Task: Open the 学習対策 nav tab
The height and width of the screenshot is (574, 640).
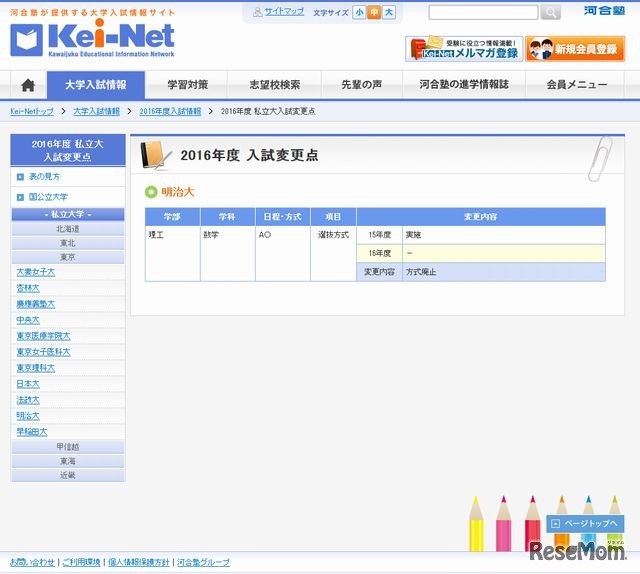Action: pyautogui.click(x=187, y=85)
